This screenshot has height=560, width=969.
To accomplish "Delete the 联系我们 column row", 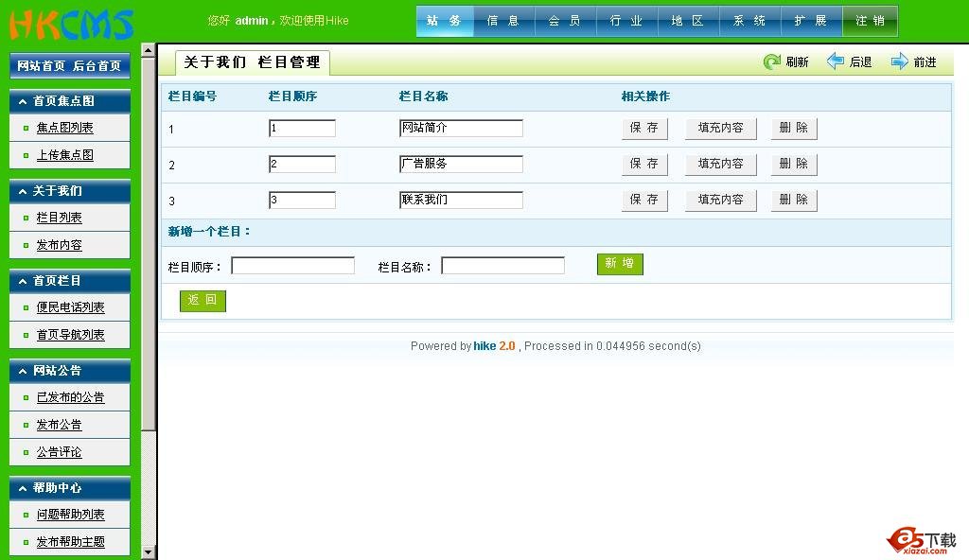I will point(793,201).
